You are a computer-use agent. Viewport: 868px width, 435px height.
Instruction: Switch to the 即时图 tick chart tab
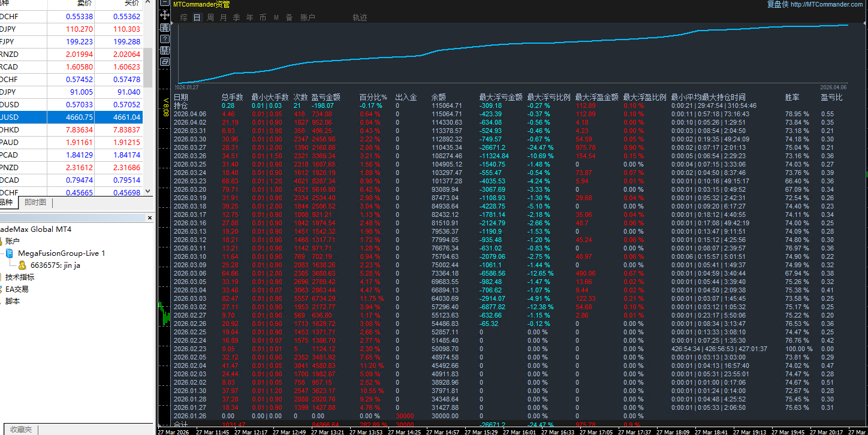coord(35,203)
